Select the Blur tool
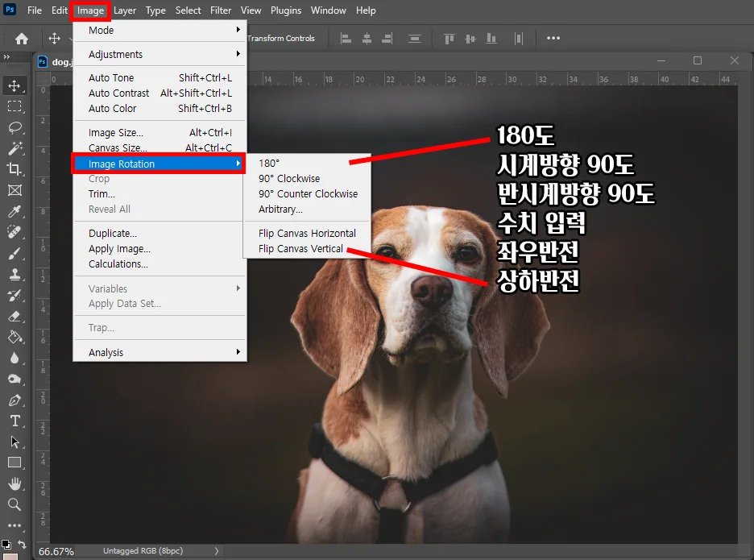 coord(14,359)
